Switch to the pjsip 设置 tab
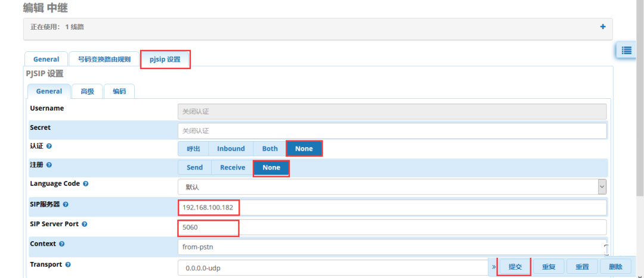This screenshot has height=278, width=644. tap(165, 60)
